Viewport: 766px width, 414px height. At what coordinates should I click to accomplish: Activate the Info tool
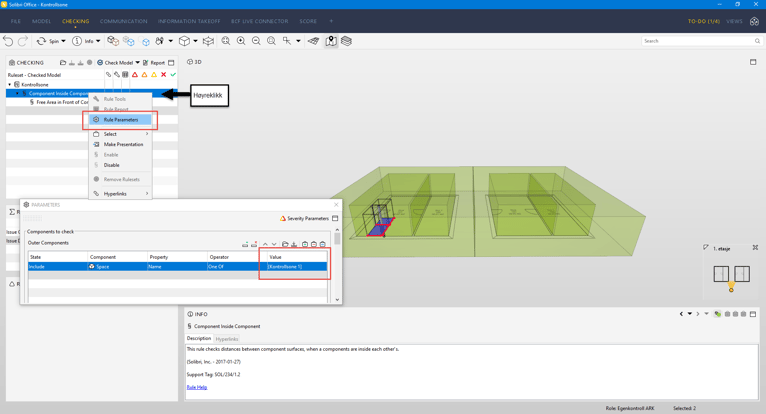83,41
